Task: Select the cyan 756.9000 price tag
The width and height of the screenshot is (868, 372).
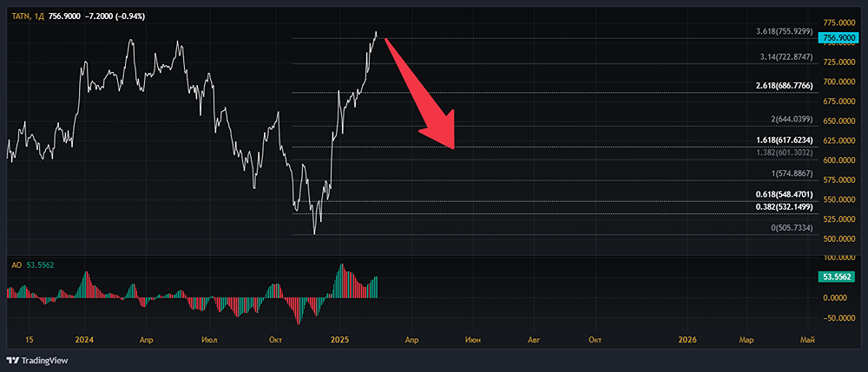Action: pos(839,38)
